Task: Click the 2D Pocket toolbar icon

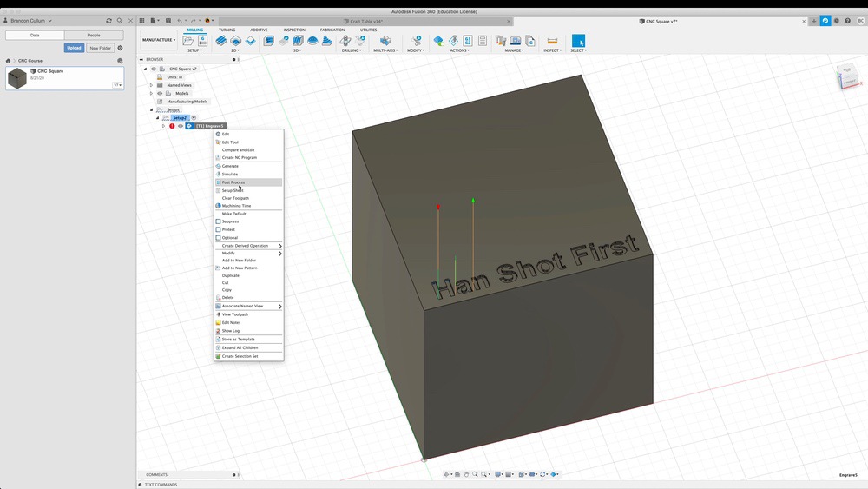Action: (236, 41)
